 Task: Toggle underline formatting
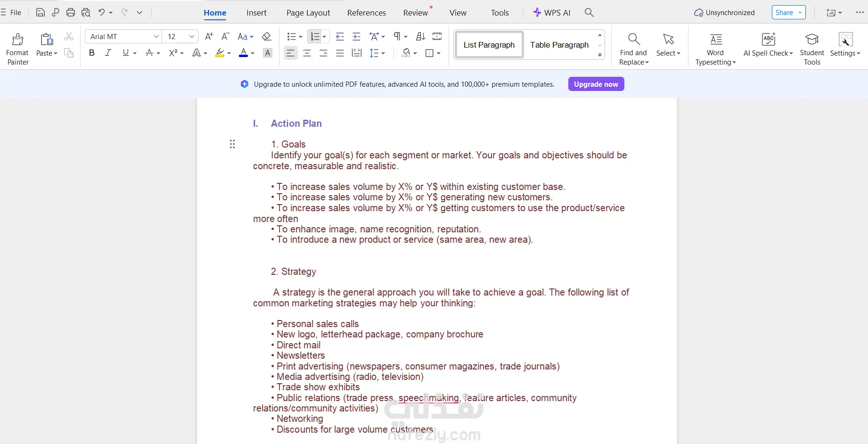coord(125,53)
